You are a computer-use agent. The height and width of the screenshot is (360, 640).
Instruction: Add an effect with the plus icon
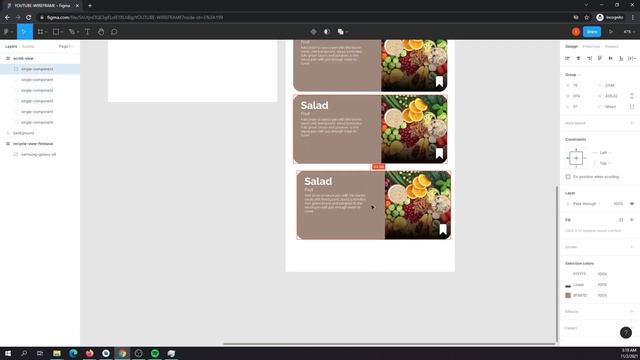pyautogui.click(x=632, y=311)
